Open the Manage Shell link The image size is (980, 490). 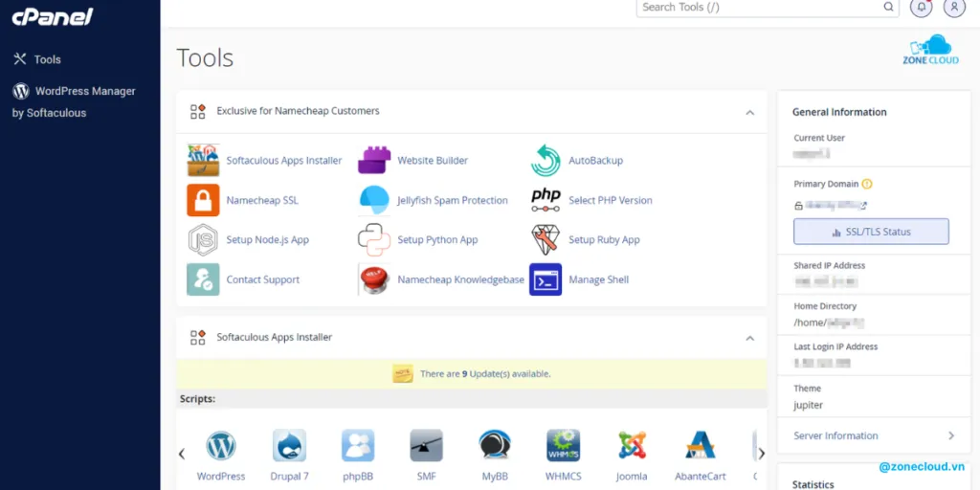coord(599,279)
